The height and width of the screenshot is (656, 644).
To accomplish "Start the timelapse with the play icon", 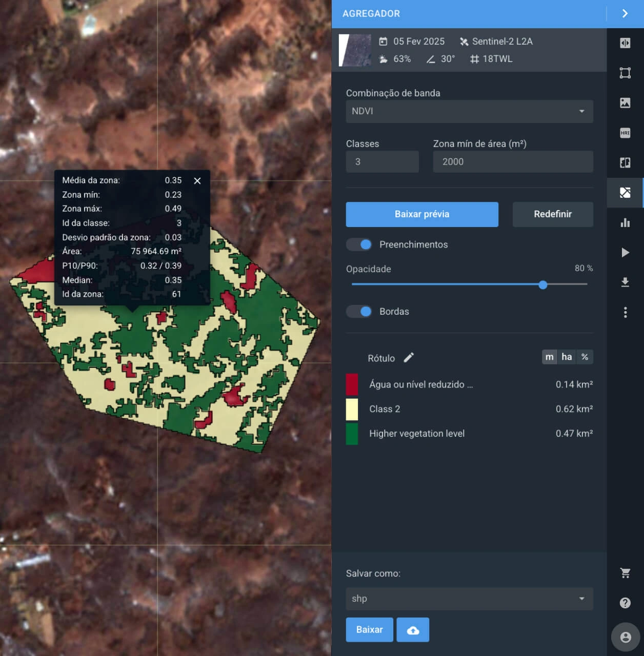I will 626,252.
